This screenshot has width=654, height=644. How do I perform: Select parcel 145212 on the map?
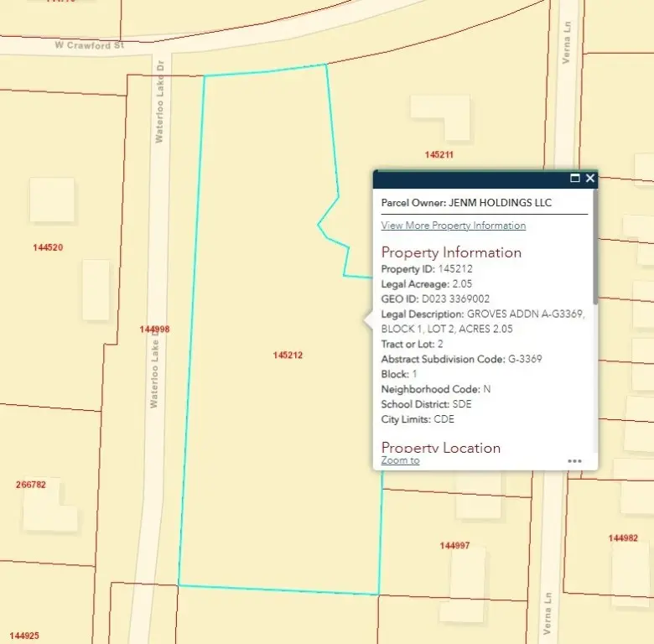(x=287, y=356)
